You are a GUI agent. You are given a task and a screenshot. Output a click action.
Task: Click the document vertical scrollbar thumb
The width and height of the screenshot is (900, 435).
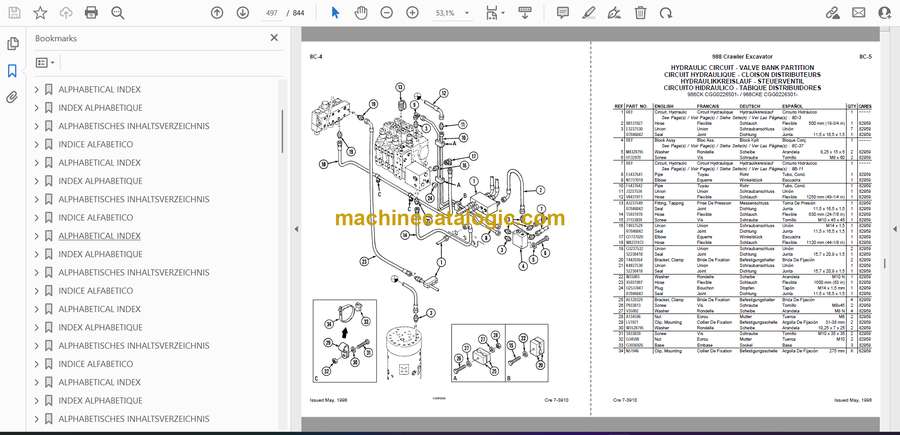pyautogui.click(x=886, y=263)
